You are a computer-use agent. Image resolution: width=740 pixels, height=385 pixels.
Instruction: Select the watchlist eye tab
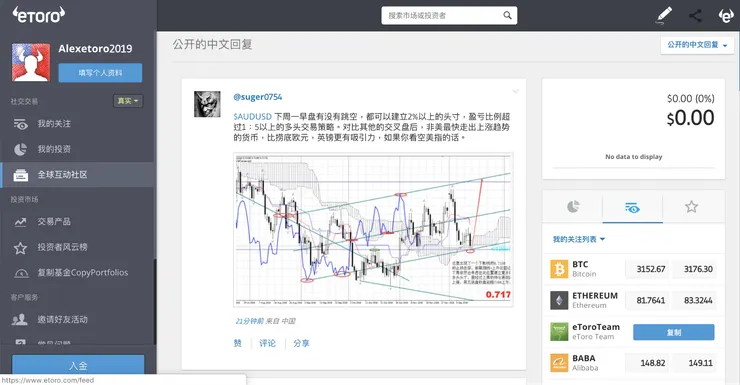click(632, 207)
